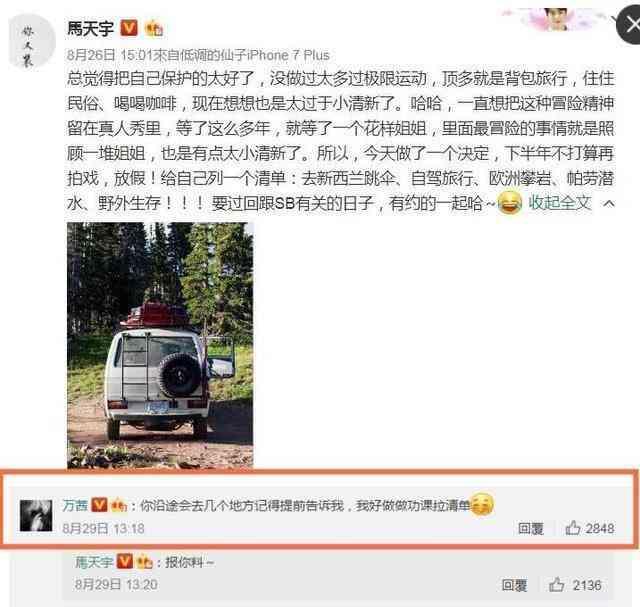Click the 馬天宇 name at top of post
Image resolution: width=640 pixels, height=607 pixels.
tap(91, 29)
